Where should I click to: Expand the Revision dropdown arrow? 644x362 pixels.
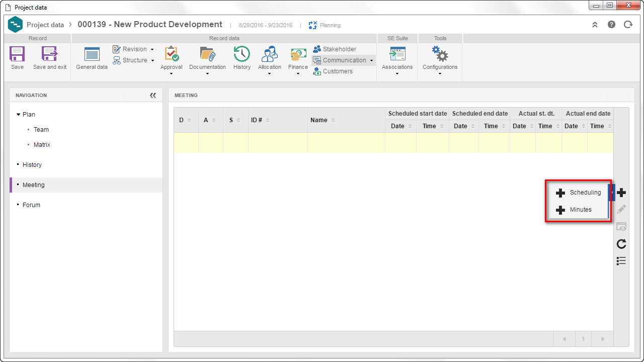(152, 50)
